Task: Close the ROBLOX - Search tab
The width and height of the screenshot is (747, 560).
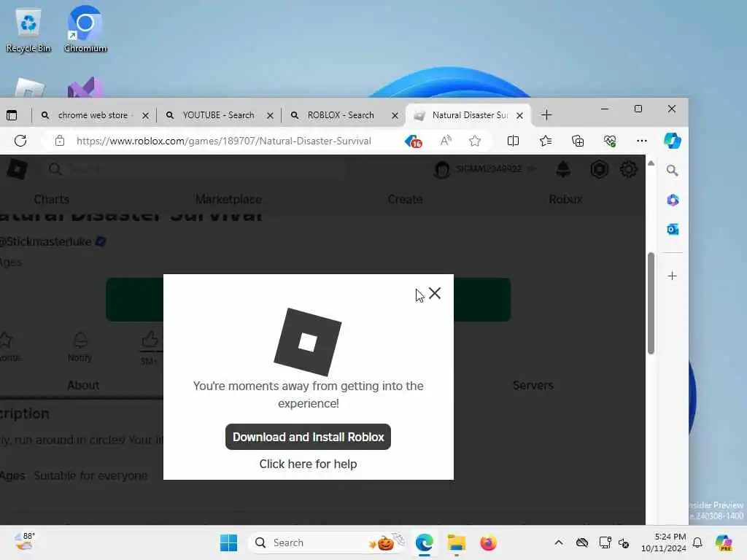Action: 395,115
